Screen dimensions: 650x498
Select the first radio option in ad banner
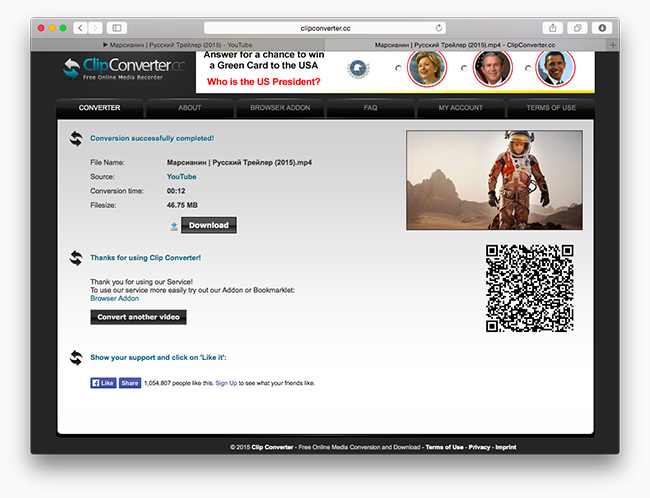click(x=398, y=68)
